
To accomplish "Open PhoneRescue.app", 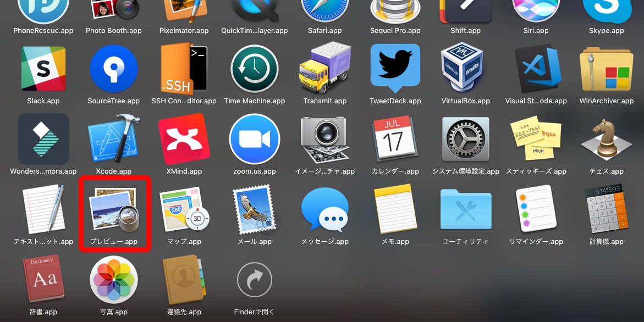I will [43, 11].
